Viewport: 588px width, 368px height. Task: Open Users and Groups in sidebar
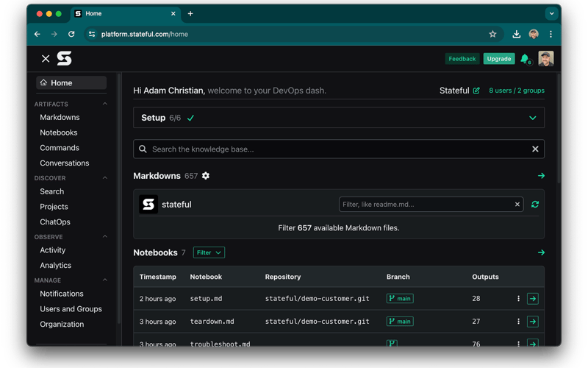[x=71, y=308]
